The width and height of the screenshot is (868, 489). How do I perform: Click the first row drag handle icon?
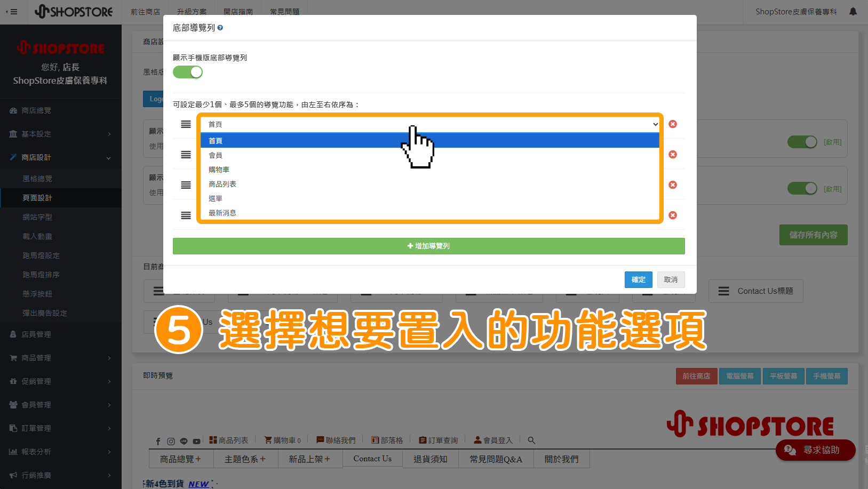(x=186, y=124)
